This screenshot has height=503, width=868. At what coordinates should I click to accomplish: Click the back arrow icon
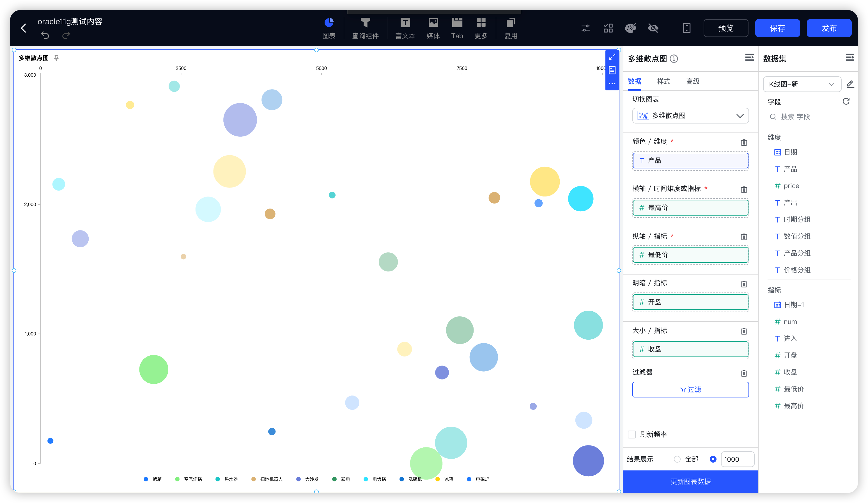pos(23,28)
